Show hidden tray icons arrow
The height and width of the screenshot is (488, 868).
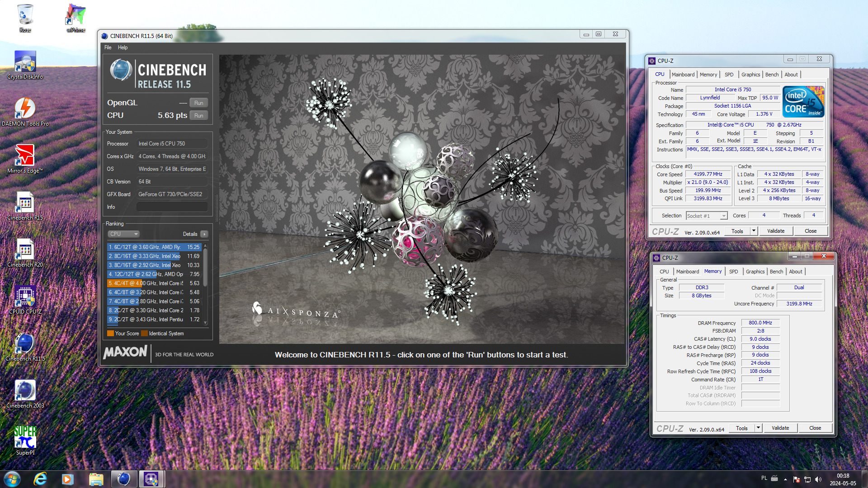[x=785, y=479]
